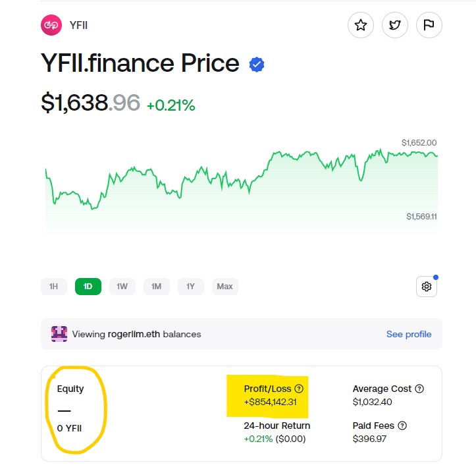This screenshot has width=476, height=471.
Task: Show Paid Fees info tooltip icon
Action: coord(402,426)
